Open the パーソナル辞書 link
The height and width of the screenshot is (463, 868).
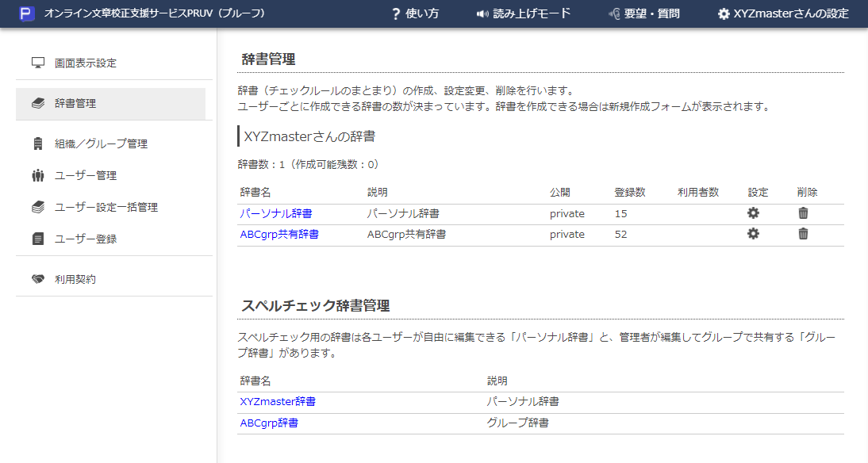275,213
